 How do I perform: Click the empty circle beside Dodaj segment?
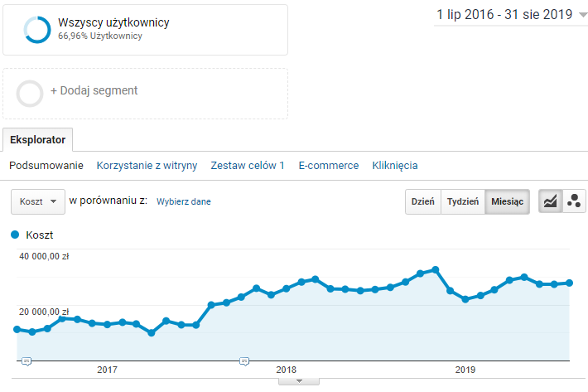point(30,93)
